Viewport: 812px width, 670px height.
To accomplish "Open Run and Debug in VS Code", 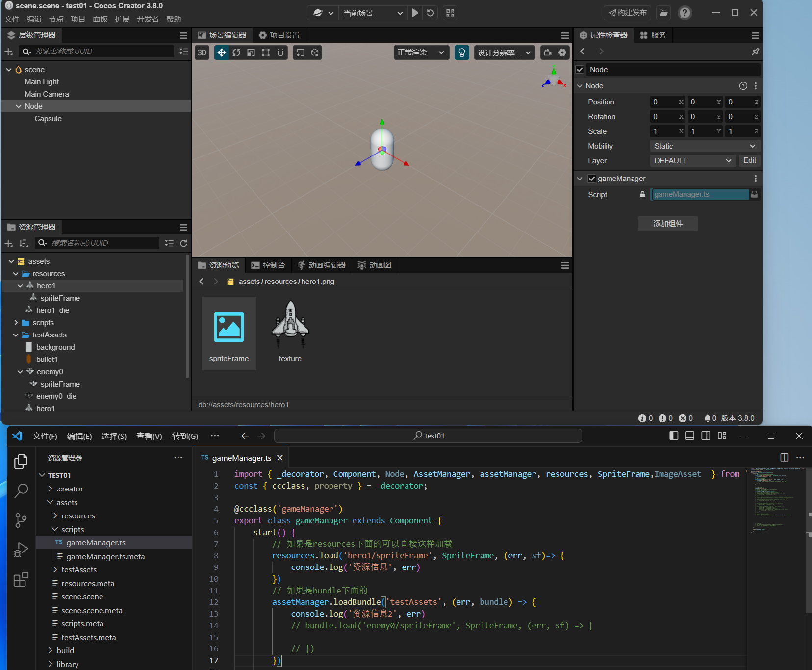I will tap(21, 550).
